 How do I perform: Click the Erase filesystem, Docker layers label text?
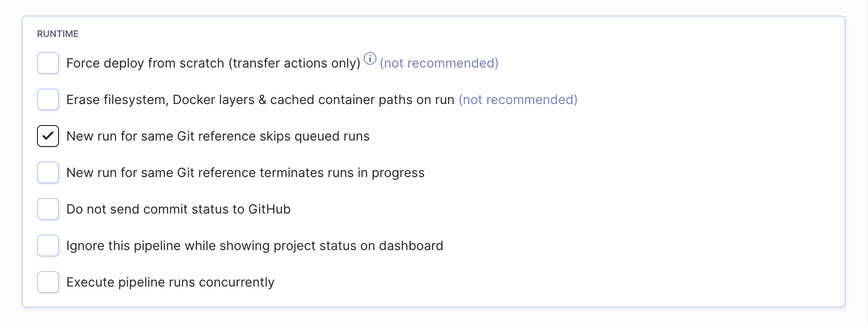(260, 99)
